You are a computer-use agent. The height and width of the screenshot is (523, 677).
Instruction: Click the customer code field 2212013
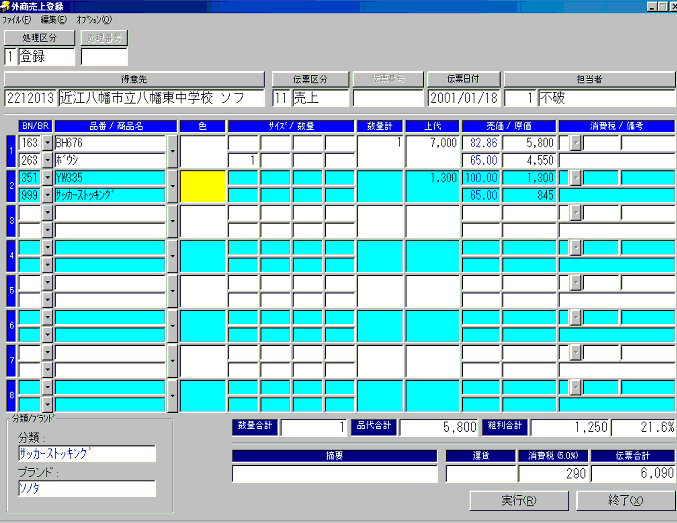pyautogui.click(x=30, y=98)
